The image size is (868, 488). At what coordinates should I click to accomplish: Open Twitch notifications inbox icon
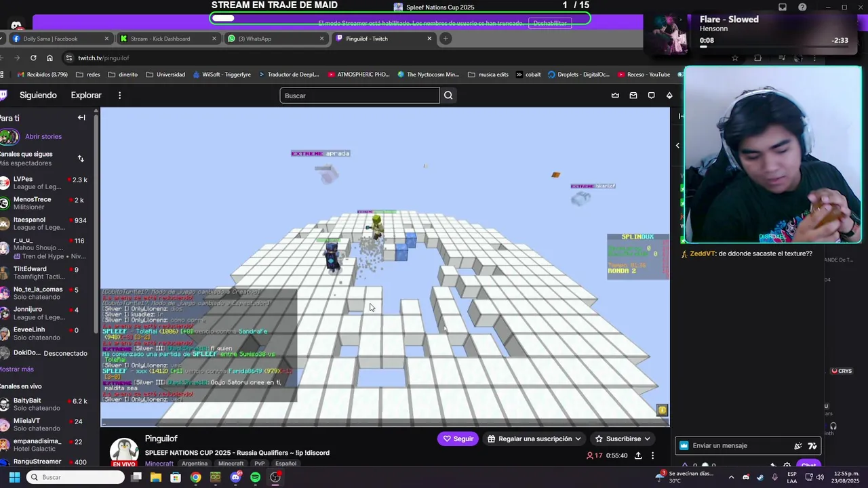click(x=633, y=96)
